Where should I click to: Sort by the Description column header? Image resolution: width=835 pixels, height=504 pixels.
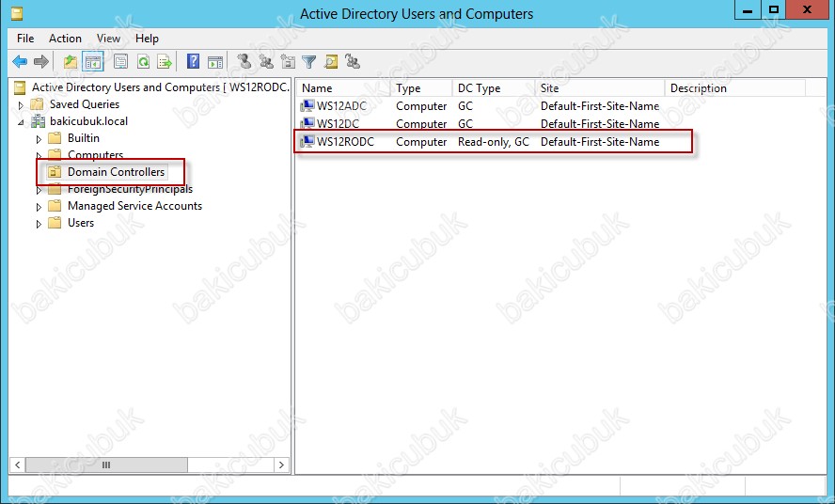pyautogui.click(x=735, y=87)
